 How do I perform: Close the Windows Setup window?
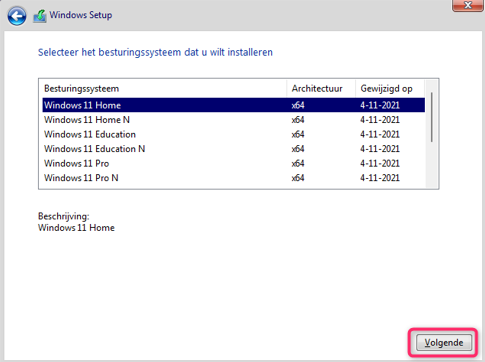468,5
